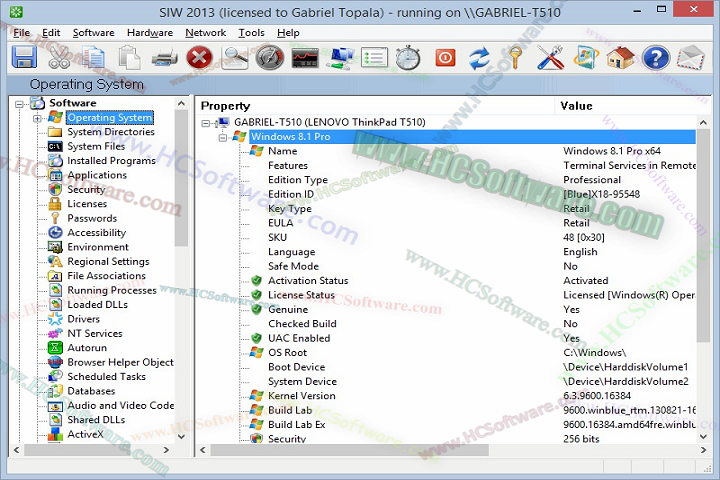Click the SIW application icon in title bar
Viewport: 720px width, 480px height.
[17, 12]
